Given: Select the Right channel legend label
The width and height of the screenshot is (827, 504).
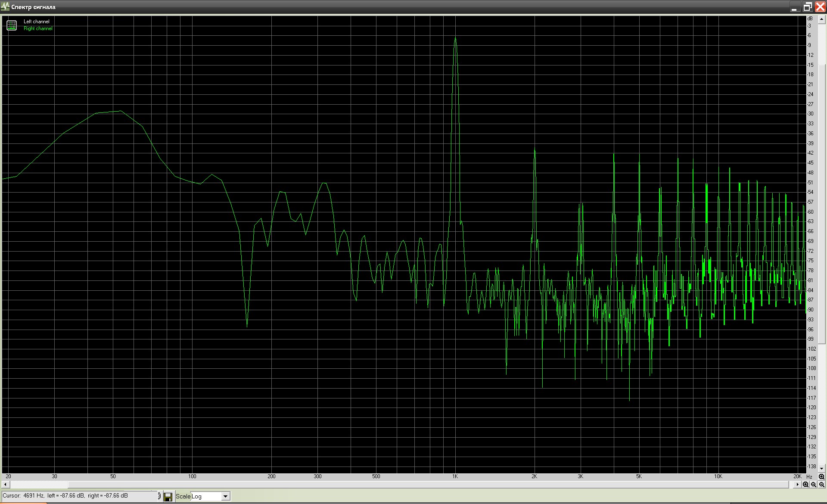Looking at the screenshot, I should (x=38, y=28).
